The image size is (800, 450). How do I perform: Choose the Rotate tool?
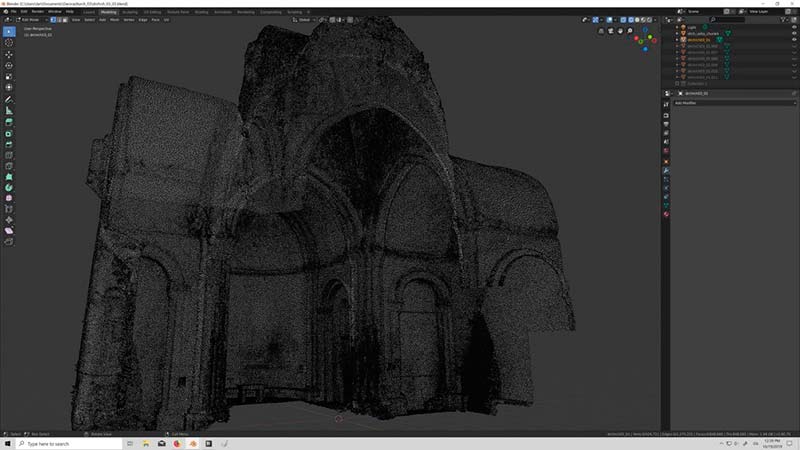9,65
